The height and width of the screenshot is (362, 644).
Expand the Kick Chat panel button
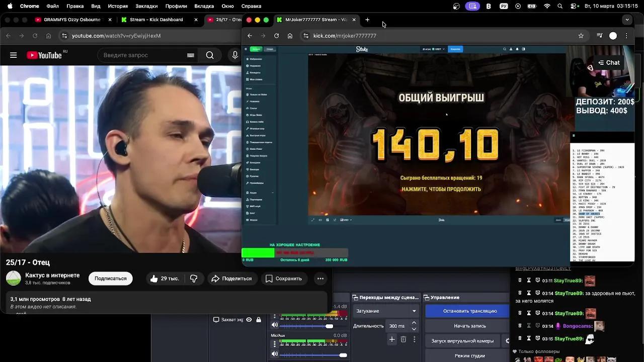(x=609, y=63)
